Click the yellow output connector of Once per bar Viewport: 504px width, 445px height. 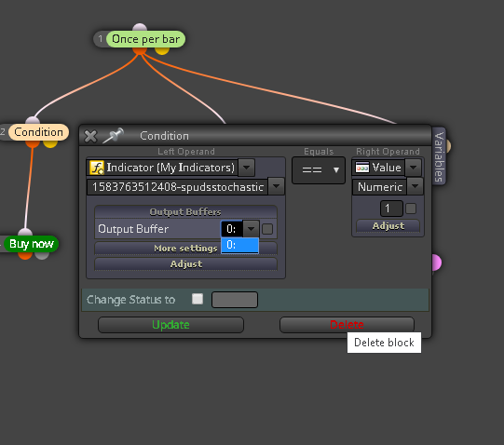(x=162, y=51)
